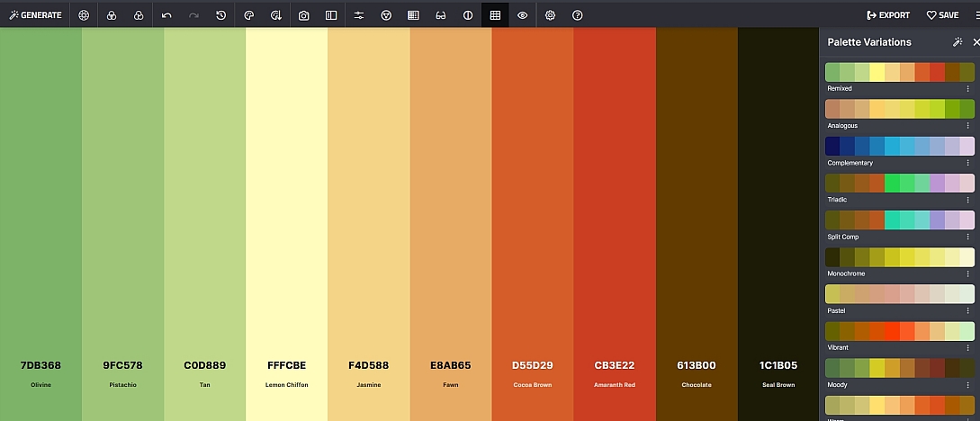Image resolution: width=980 pixels, height=421 pixels.
Task: Select the Olivine color column
Action: [x=40, y=224]
